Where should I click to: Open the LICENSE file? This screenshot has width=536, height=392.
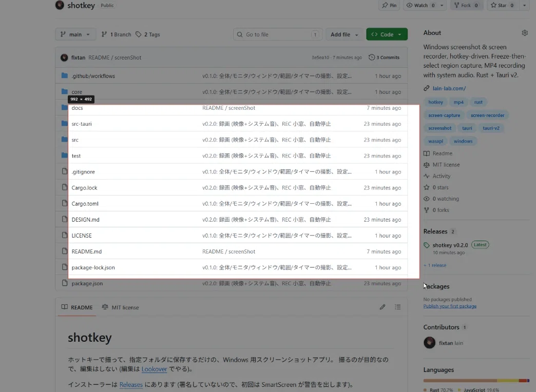[82, 236]
